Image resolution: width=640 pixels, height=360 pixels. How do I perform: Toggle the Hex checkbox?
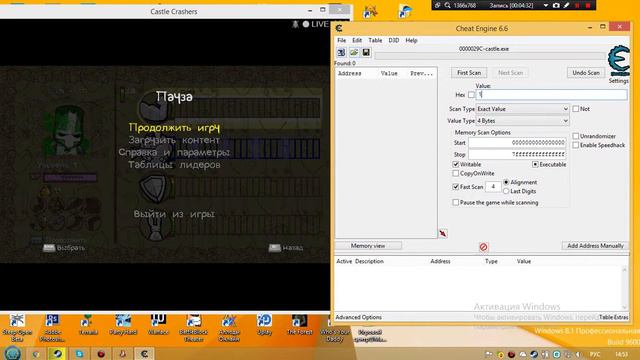click(x=471, y=95)
